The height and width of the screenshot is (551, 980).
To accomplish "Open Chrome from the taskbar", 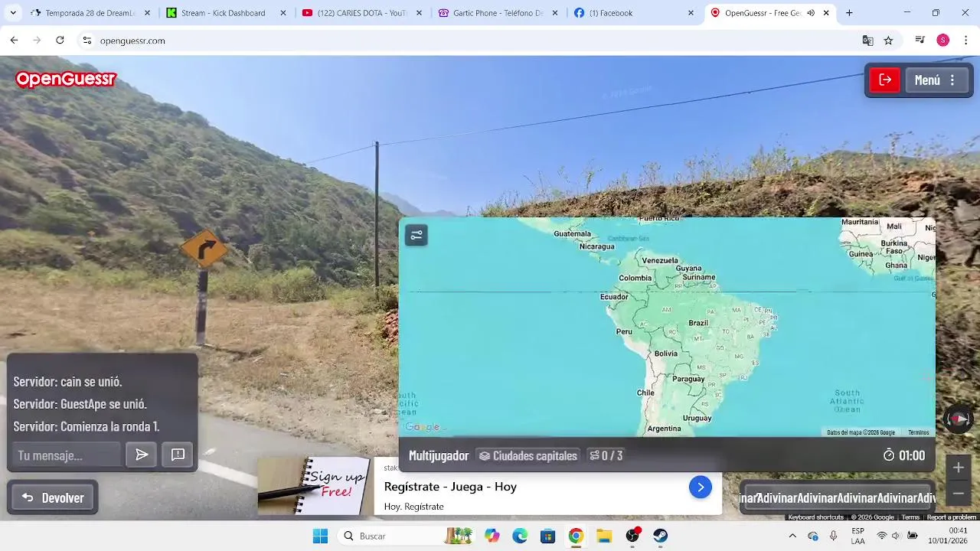I will tap(576, 536).
